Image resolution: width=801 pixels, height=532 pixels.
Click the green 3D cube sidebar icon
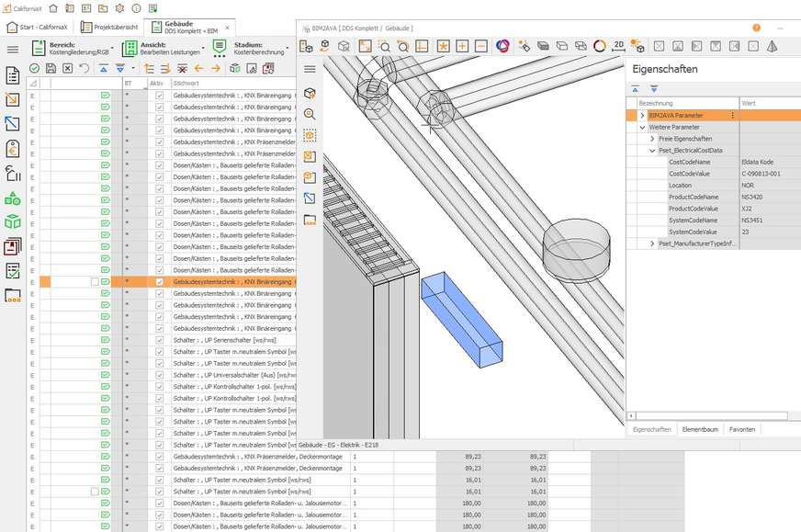tap(13, 221)
